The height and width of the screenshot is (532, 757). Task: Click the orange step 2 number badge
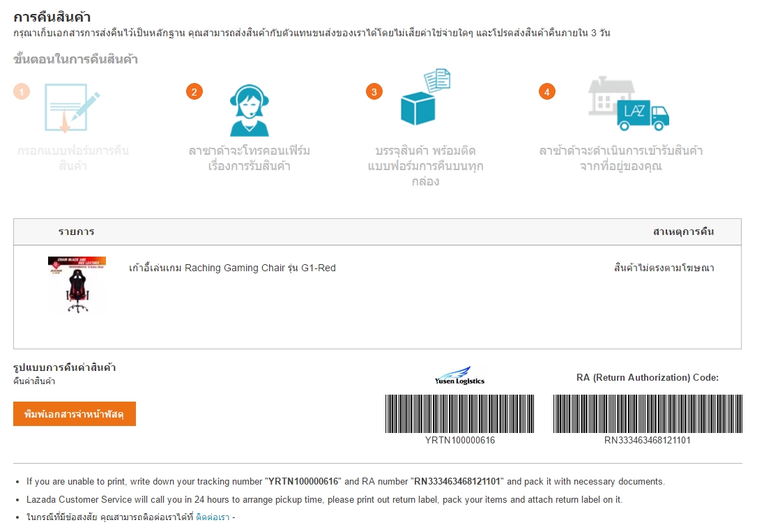(194, 92)
